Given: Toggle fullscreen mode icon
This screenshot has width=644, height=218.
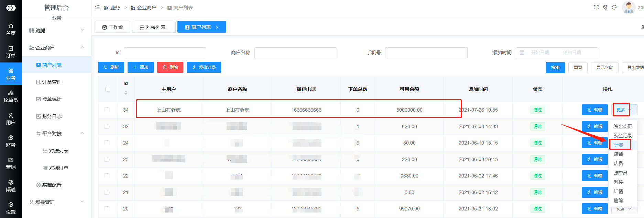Looking at the screenshot, I should (596, 7).
